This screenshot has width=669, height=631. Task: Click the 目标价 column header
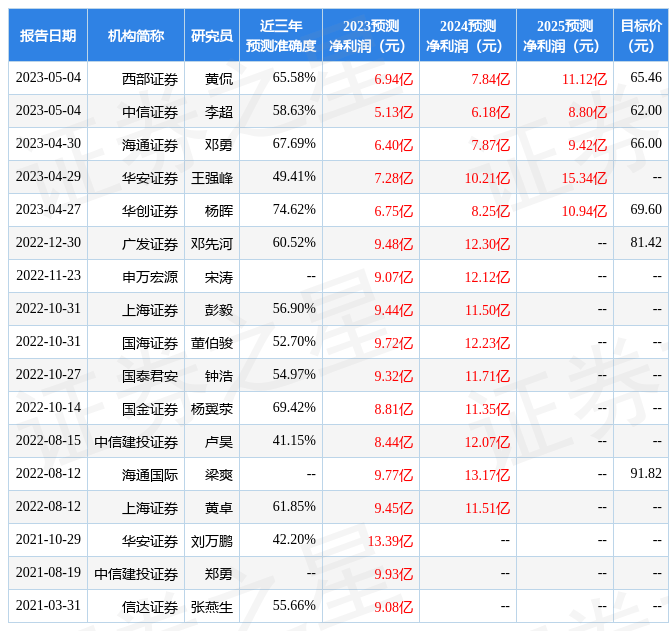[x=641, y=36]
